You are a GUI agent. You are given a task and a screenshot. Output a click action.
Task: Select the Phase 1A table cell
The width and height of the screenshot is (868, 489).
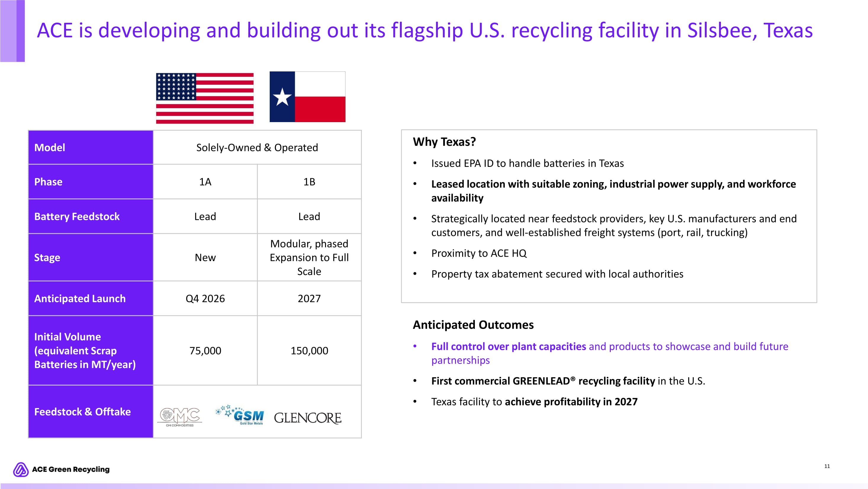coord(205,182)
